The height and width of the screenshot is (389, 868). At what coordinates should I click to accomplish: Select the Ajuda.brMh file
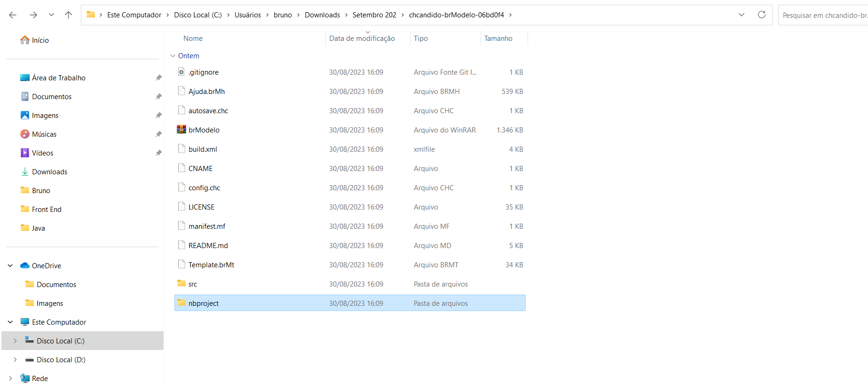(x=350, y=91)
